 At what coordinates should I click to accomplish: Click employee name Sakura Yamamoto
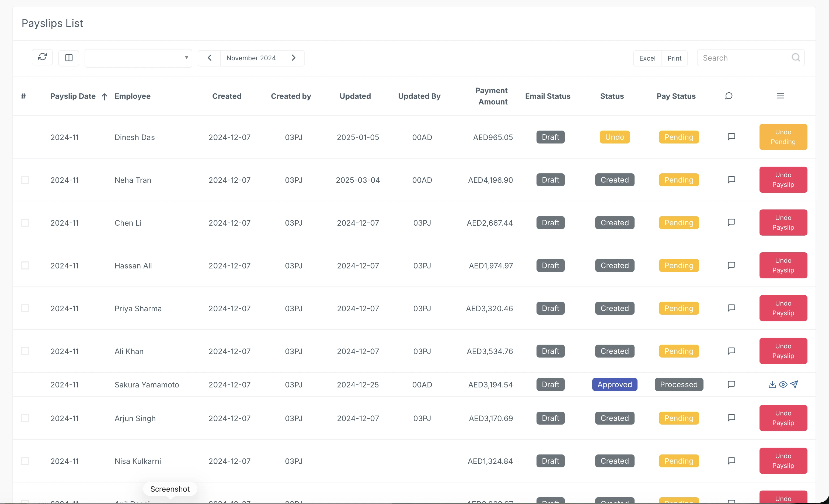pos(147,385)
